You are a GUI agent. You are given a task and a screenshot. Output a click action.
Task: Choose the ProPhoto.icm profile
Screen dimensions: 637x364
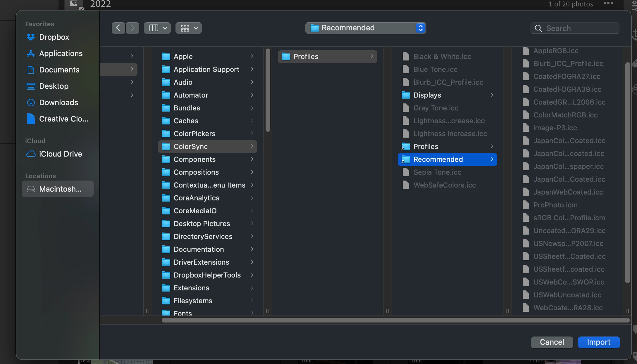(x=555, y=205)
